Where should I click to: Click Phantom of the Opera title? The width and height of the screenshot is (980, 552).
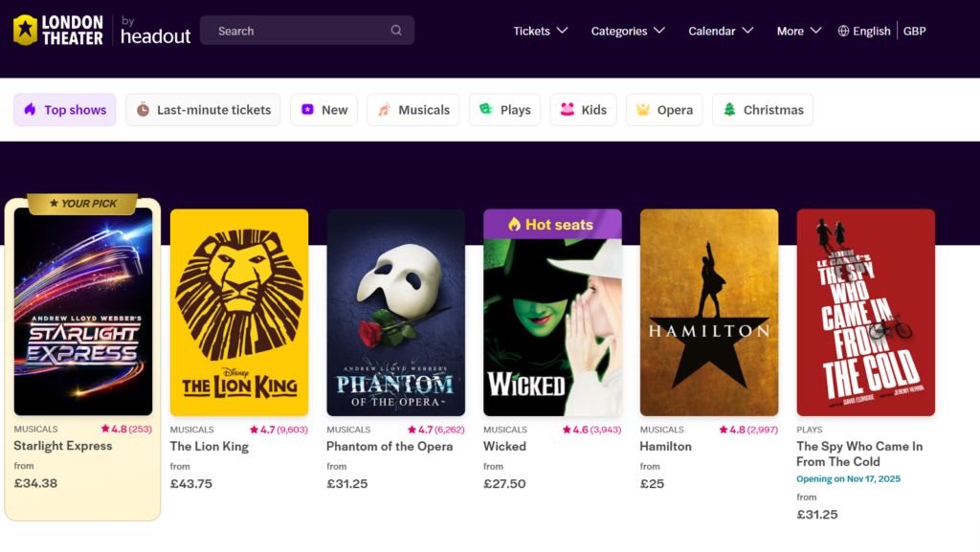pyautogui.click(x=390, y=447)
